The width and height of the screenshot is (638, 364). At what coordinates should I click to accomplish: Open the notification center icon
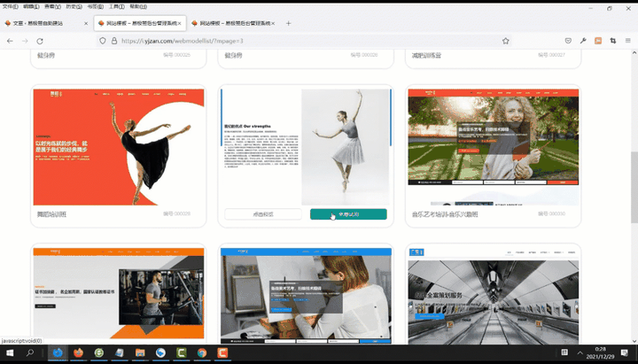(625, 352)
